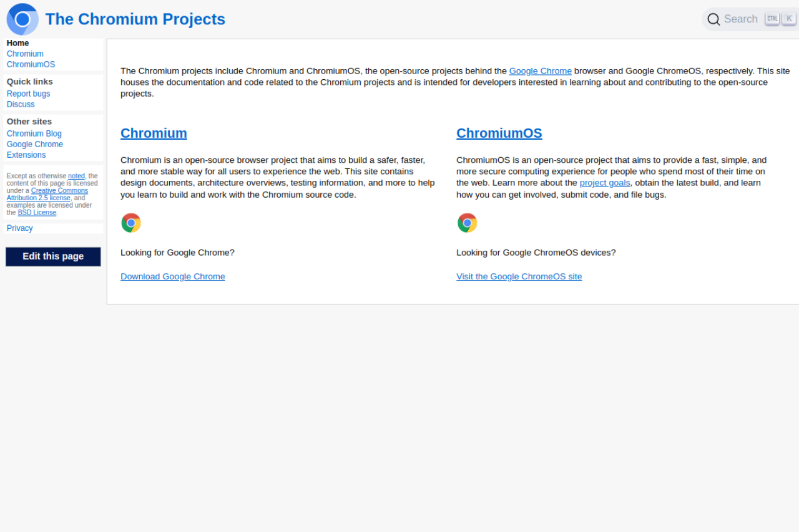Visit the Google ChromeOS site link
Viewport: 799px width, 532px height.
coord(519,276)
